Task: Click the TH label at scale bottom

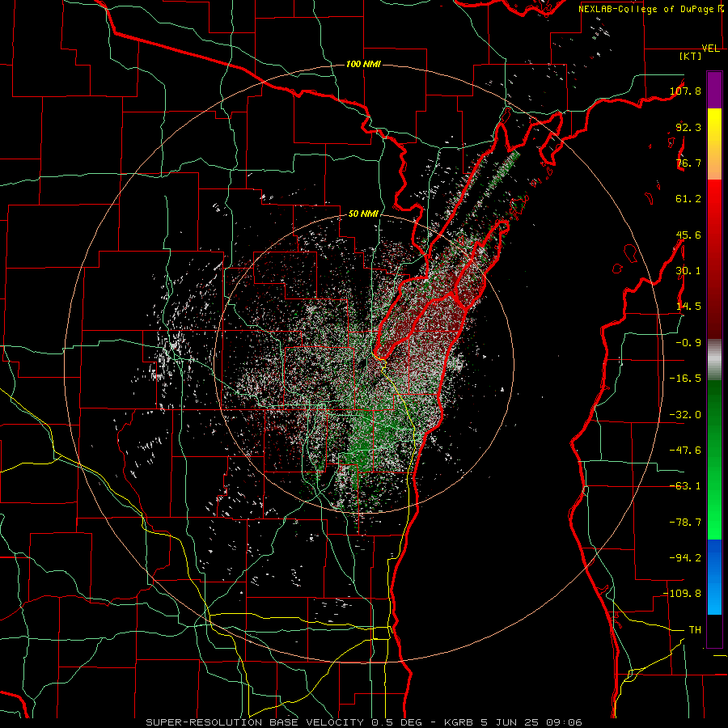Action: pyautogui.click(x=695, y=630)
